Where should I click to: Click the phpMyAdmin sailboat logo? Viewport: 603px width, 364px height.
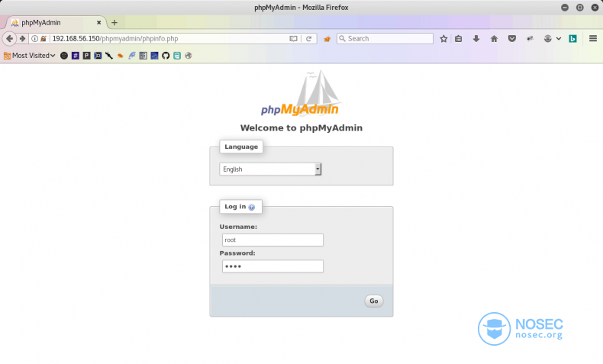pyautogui.click(x=301, y=93)
